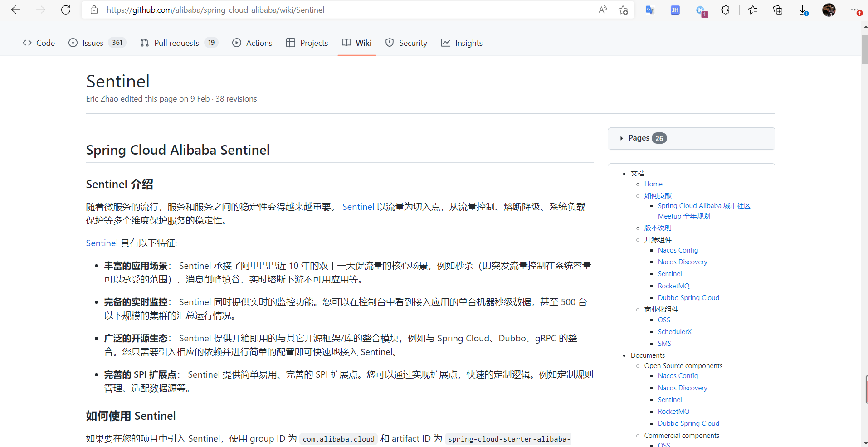
Task: Open the Favorites list icon
Action: coord(753,10)
